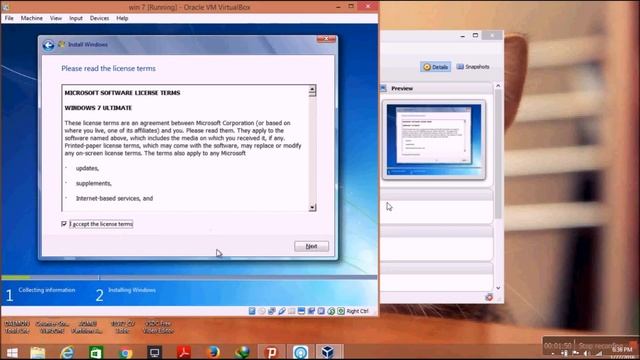Click the USB devices status icon
This screenshot has width=640, height=360.
[x=282, y=311]
